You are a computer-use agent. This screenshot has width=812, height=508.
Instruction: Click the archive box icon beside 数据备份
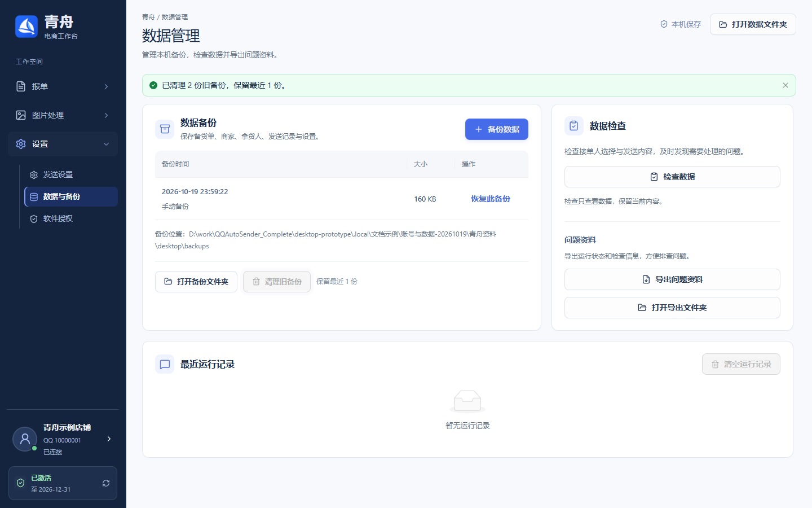165,129
